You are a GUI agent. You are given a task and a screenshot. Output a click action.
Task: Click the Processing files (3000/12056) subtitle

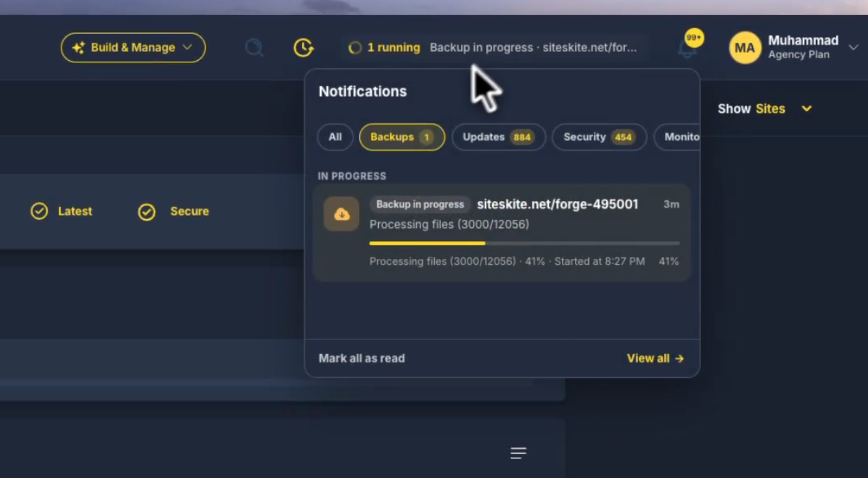449,224
